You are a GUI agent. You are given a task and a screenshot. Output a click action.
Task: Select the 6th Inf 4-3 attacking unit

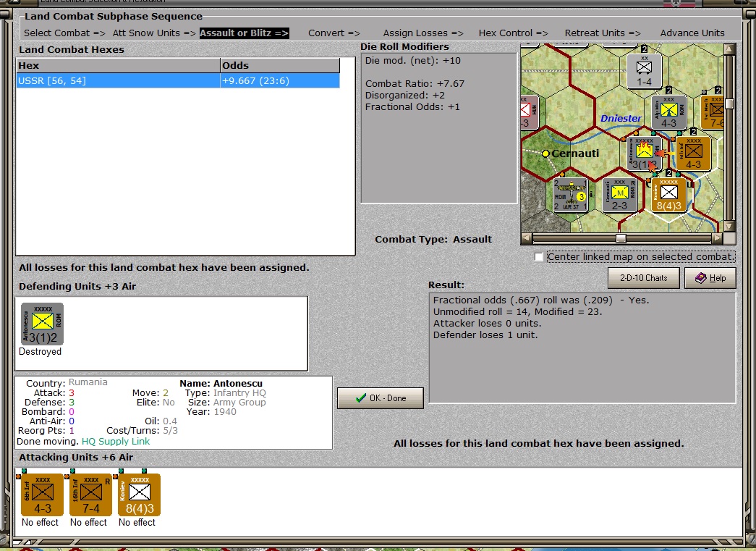point(42,495)
